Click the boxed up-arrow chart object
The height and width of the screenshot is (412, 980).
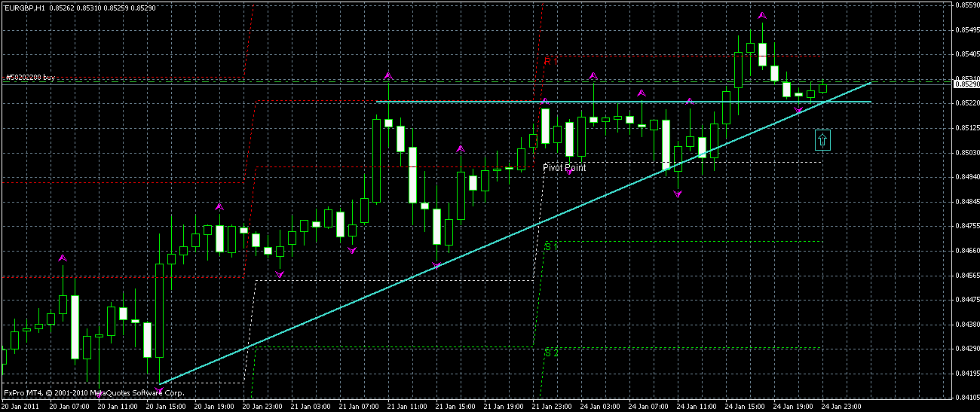pos(822,139)
